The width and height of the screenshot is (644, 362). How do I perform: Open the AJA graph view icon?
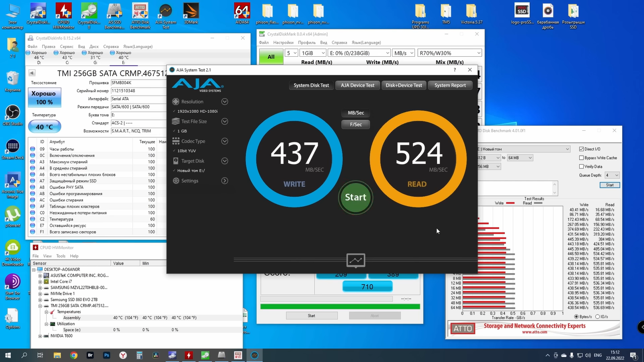(355, 260)
